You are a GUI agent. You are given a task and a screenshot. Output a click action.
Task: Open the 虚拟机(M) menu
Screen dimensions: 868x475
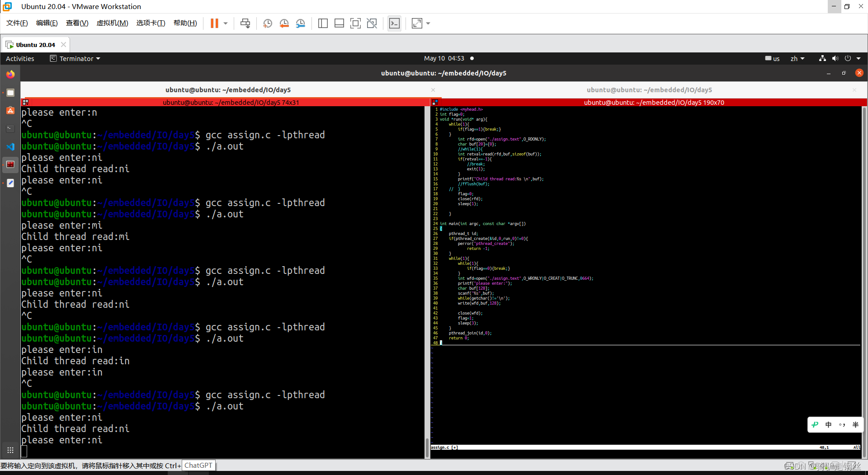coord(112,23)
